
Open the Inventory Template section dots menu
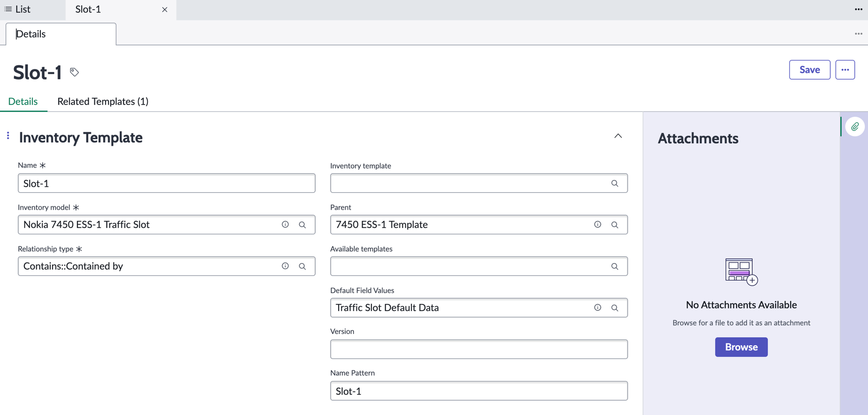[8, 136]
